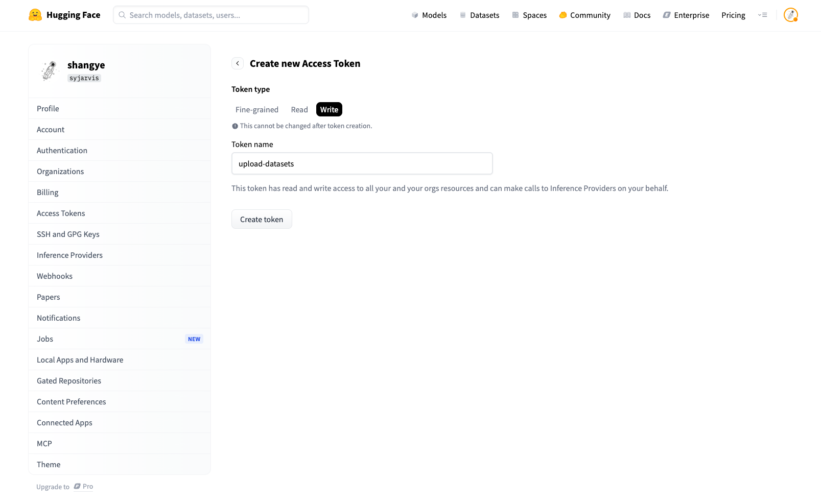Click the Pro icon near Upgrade

point(77,487)
